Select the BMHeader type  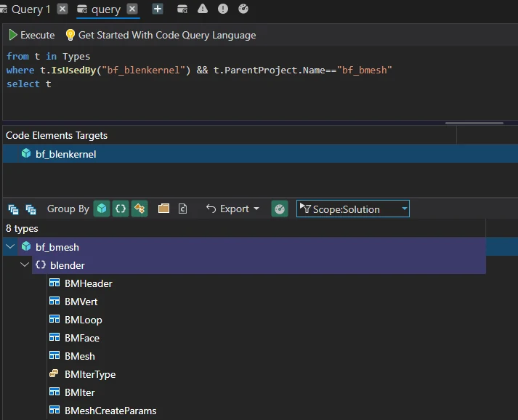click(88, 283)
